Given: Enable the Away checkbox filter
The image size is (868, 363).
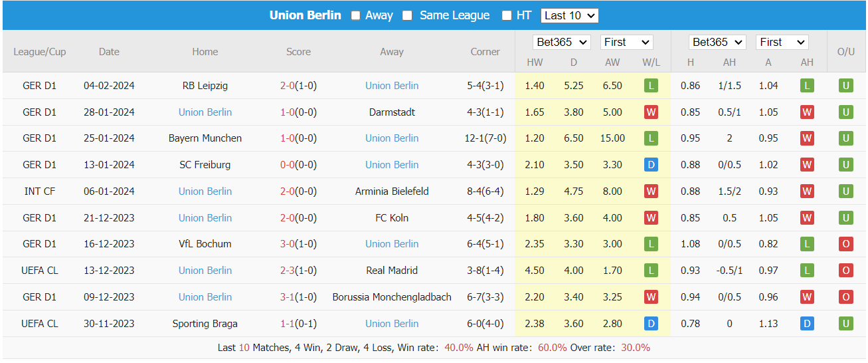Looking at the screenshot, I should 356,15.
